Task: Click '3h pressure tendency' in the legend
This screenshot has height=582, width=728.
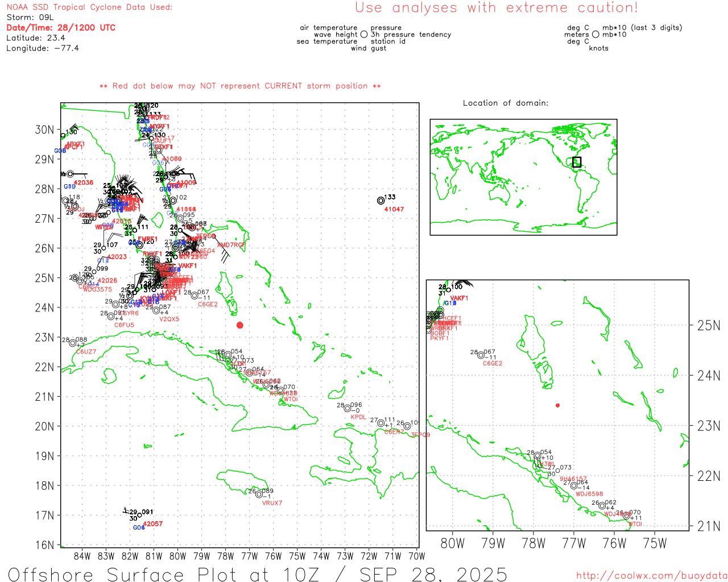Action: [x=411, y=35]
